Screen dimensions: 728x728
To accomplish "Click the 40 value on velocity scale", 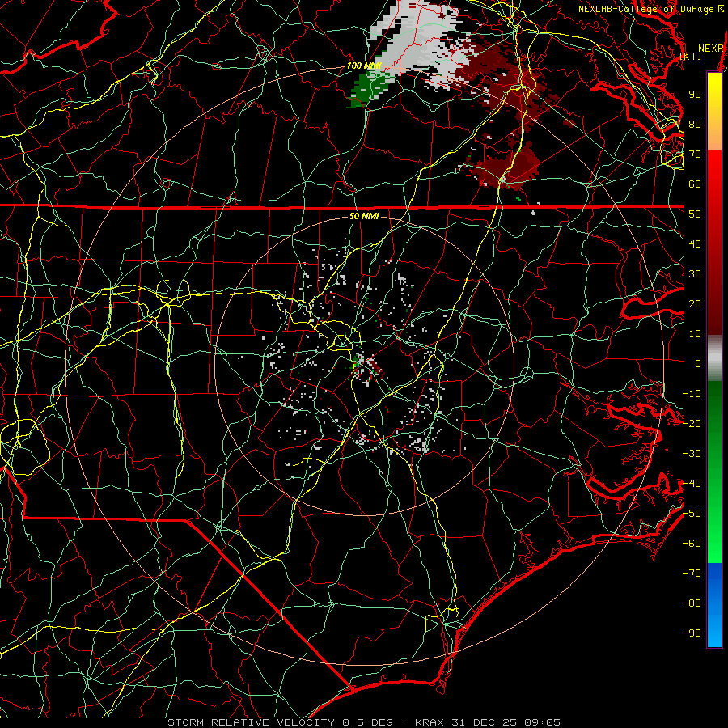I will [x=695, y=243].
